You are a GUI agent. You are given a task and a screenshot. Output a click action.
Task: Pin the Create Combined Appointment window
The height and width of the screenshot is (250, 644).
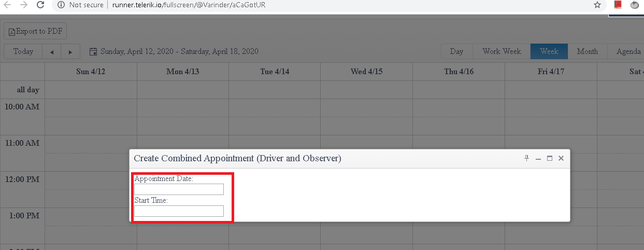[526, 158]
